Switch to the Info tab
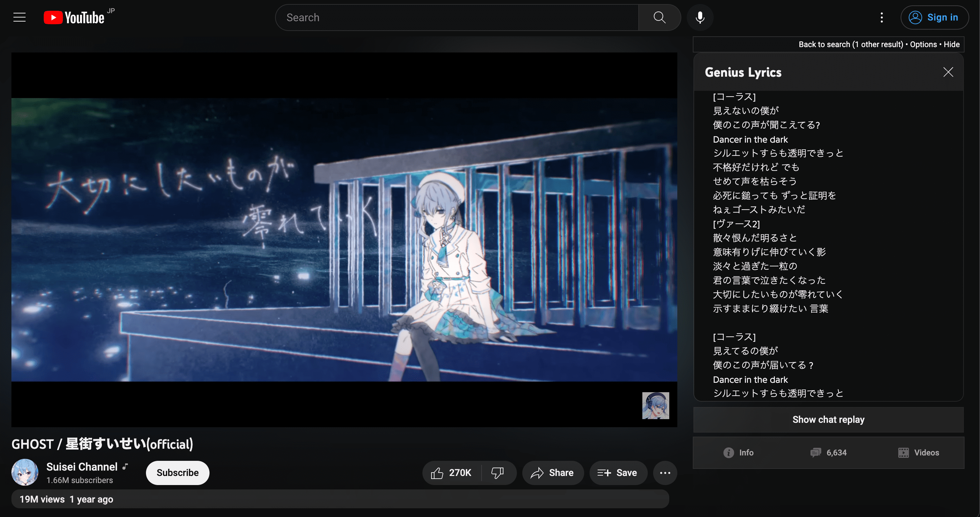The width and height of the screenshot is (980, 517). click(x=738, y=453)
